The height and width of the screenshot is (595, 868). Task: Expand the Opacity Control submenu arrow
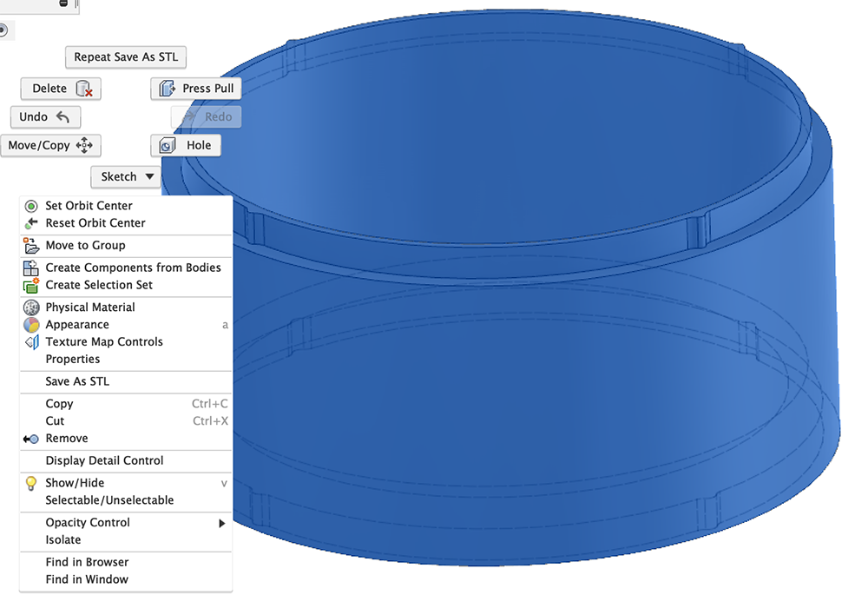[222, 524]
